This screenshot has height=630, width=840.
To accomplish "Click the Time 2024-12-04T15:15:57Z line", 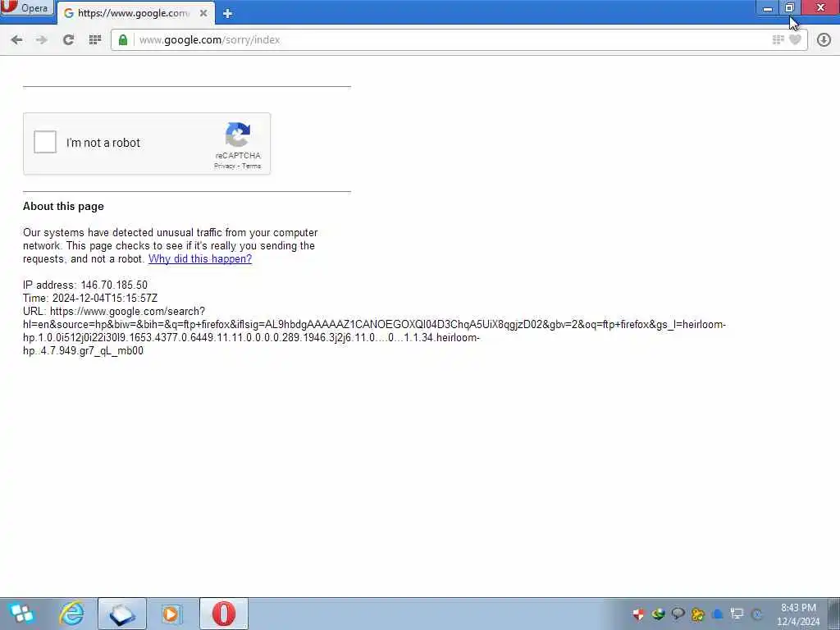I will click(x=90, y=298).
